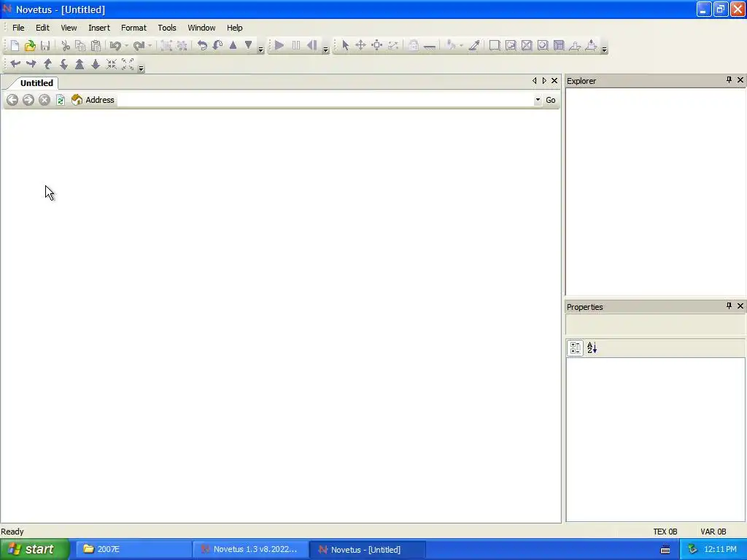The height and width of the screenshot is (560, 747).
Task: Expand the tools toolbar options chevron
Action: [x=604, y=49]
